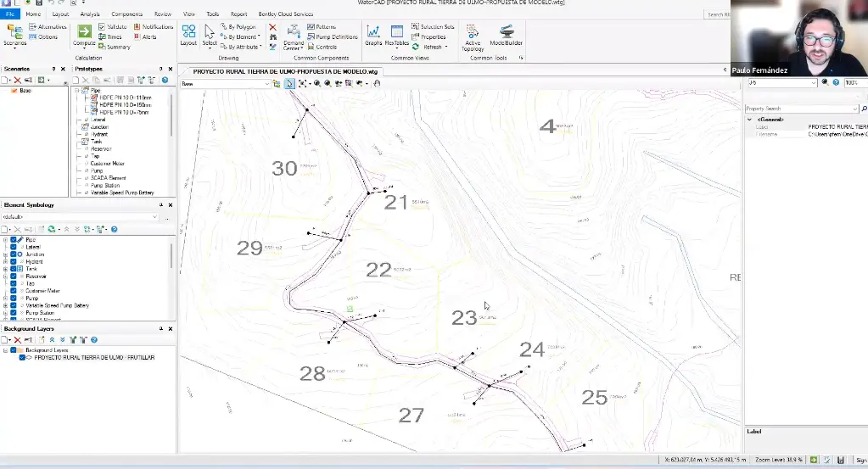This screenshot has height=469, width=868.
Task: Switch to the Analysis ribbon tab
Action: (89, 14)
